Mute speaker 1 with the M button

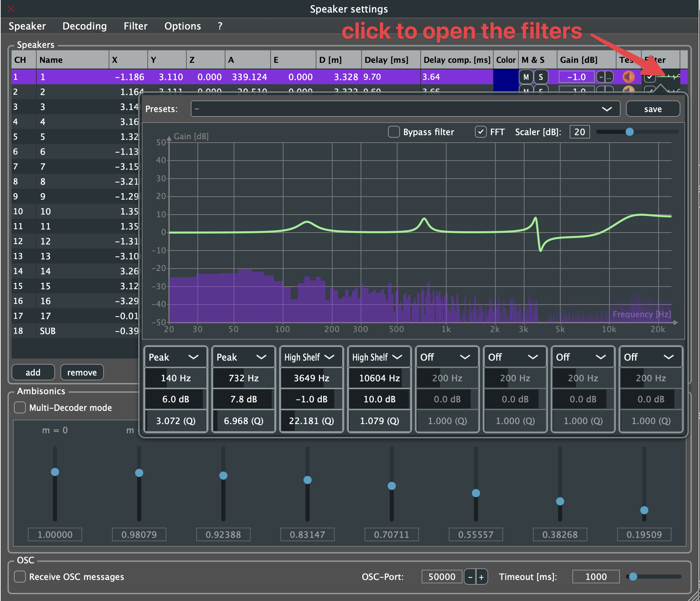(526, 77)
